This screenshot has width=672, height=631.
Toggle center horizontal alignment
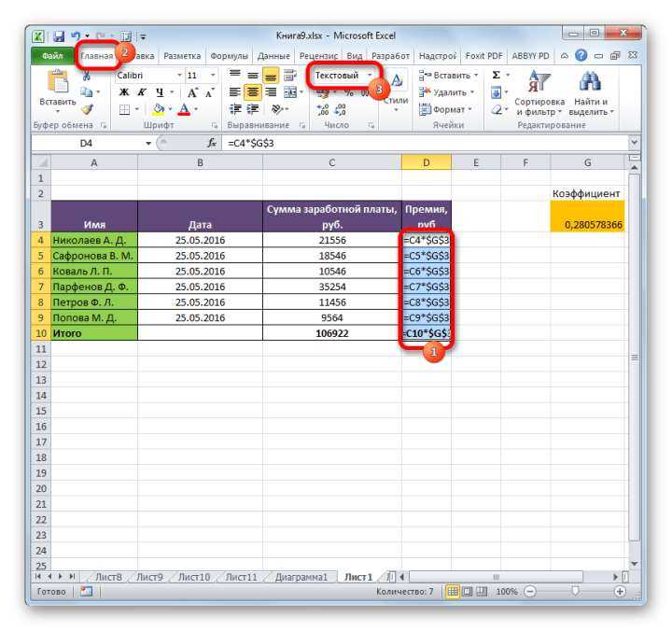252,92
